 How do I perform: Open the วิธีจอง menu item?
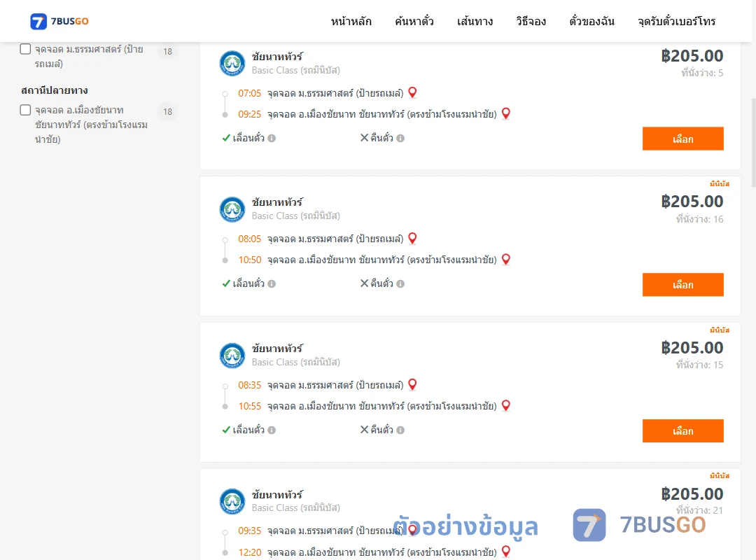(x=531, y=21)
